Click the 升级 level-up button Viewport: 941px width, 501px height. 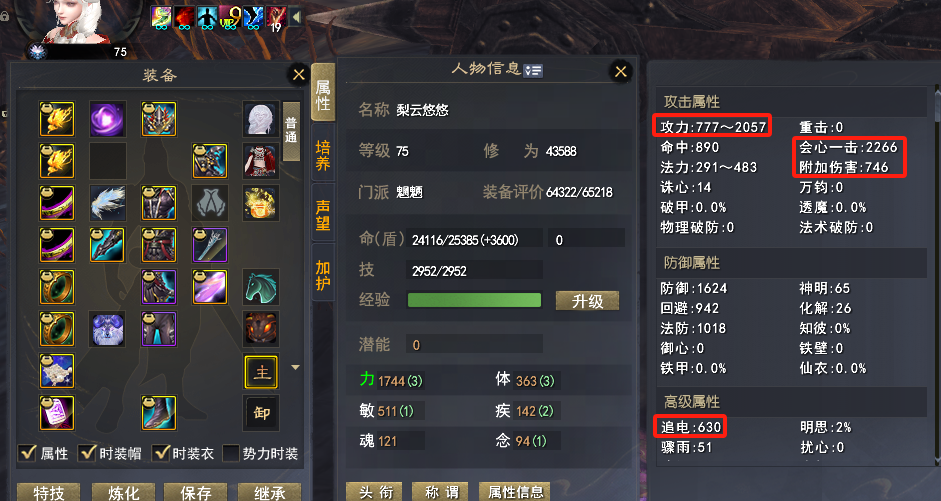(x=587, y=301)
